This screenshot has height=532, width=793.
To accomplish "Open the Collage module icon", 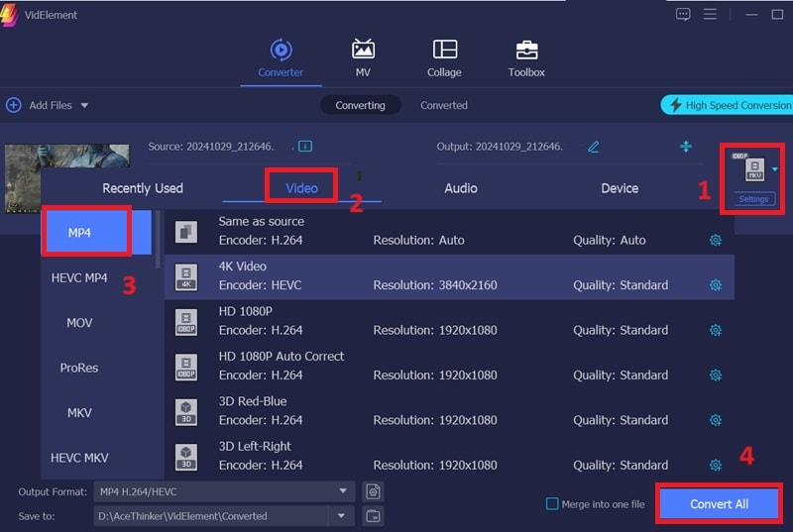I will click(445, 49).
